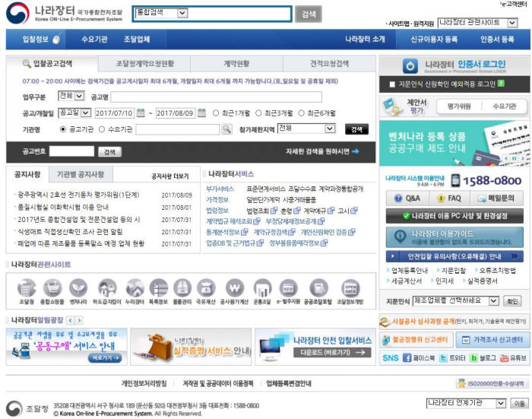Switch to the 계약현황 tab

(236, 63)
